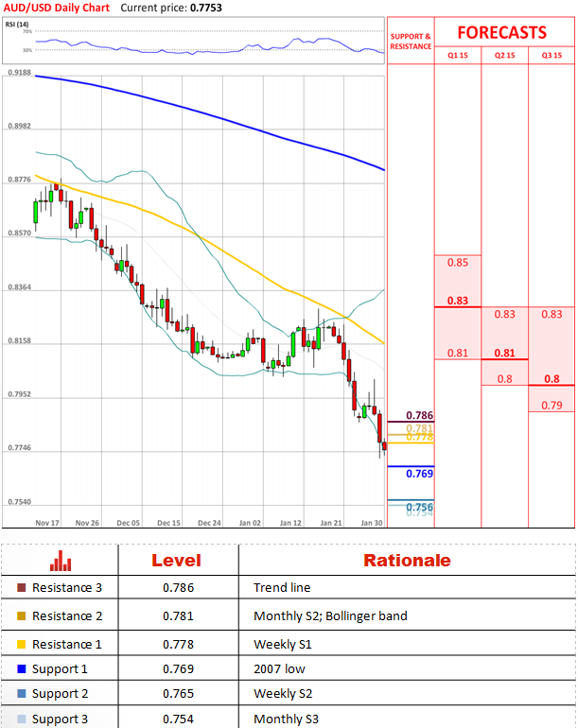This screenshot has width=578, height=728.
Task: Click the Resistance 1 yellow color swatch
Action: coord(22,645)
